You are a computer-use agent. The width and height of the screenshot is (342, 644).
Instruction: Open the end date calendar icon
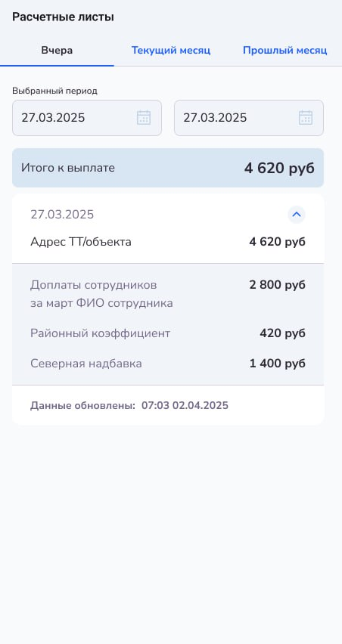click(306, 118)
